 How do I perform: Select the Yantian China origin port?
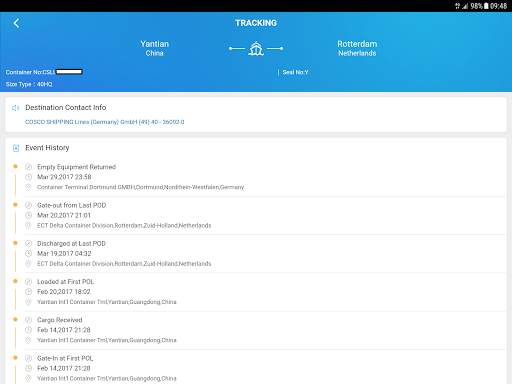point(155,48)
